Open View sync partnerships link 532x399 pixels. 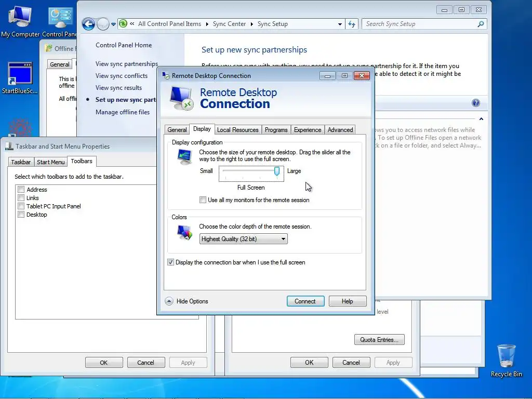tap(127, 64)
